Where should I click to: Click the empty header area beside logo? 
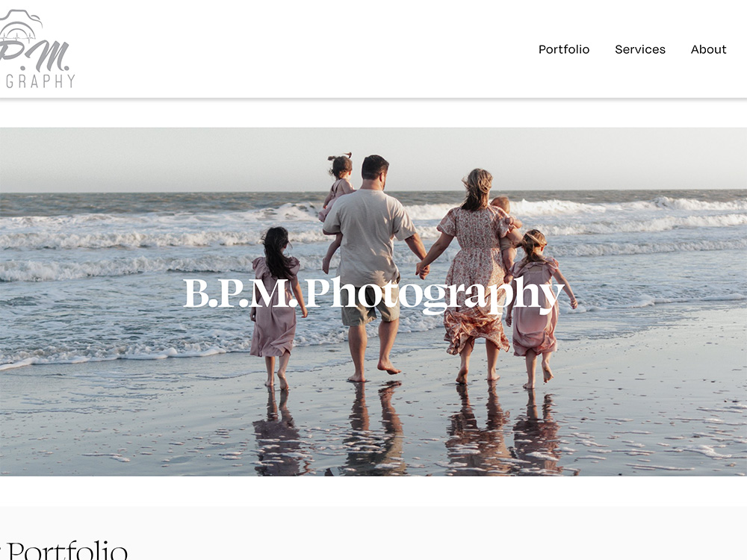click(x=305, y=49)
